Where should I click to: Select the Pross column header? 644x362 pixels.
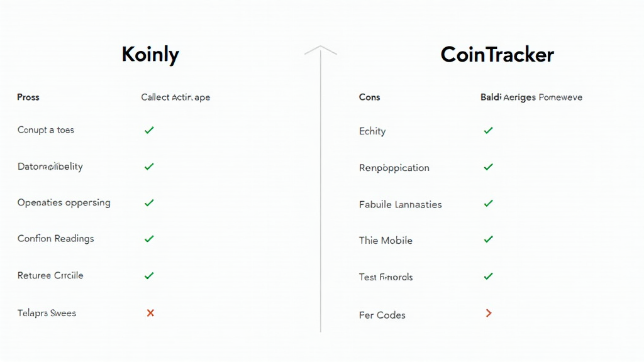(28, 97)
